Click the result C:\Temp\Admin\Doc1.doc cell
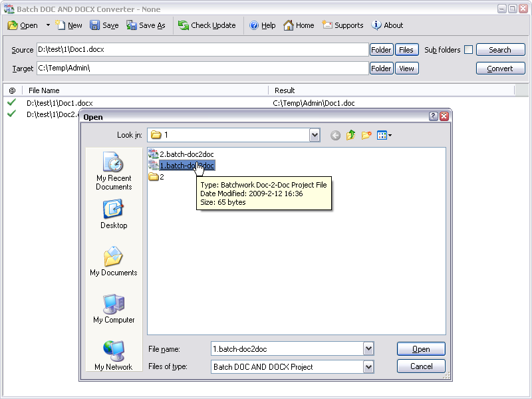 click(313, 103)
